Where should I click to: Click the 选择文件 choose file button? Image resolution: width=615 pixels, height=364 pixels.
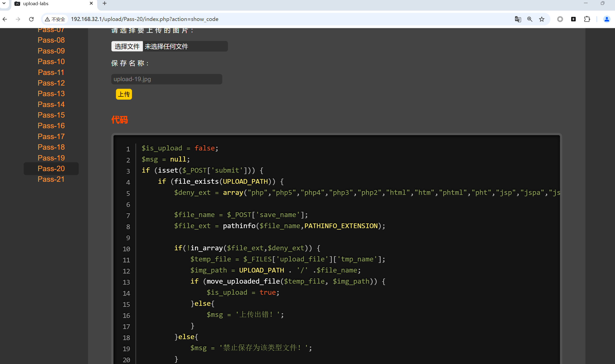pyautogui.click(x=127, y=46)
